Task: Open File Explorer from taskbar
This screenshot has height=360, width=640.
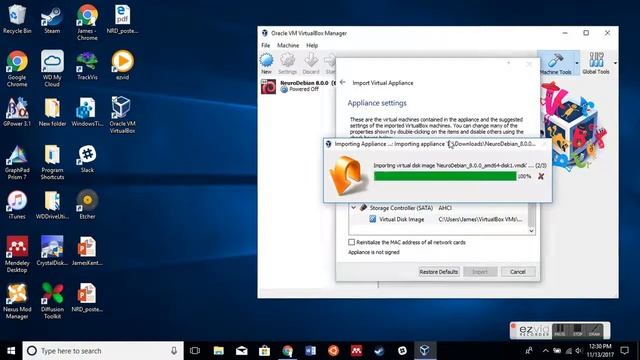Action: (218, 351)
